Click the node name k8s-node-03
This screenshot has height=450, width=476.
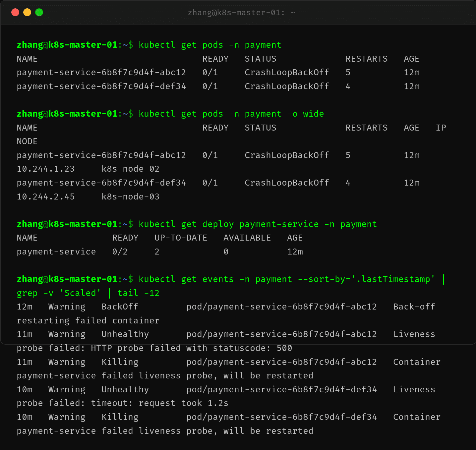[x=130, y=197]
